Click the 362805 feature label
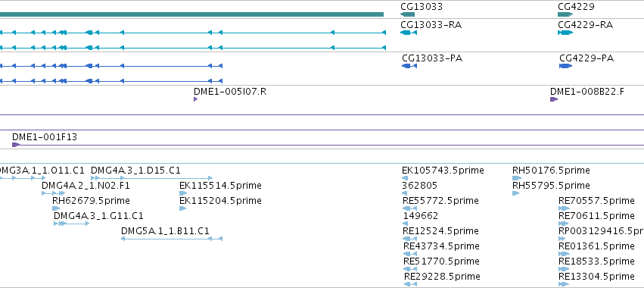 (420, 186)
